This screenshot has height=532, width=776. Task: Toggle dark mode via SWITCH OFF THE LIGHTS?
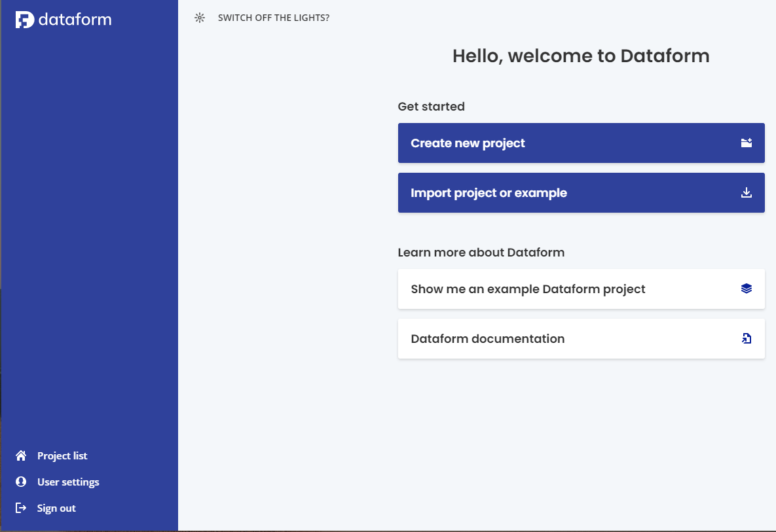[274, 18]
